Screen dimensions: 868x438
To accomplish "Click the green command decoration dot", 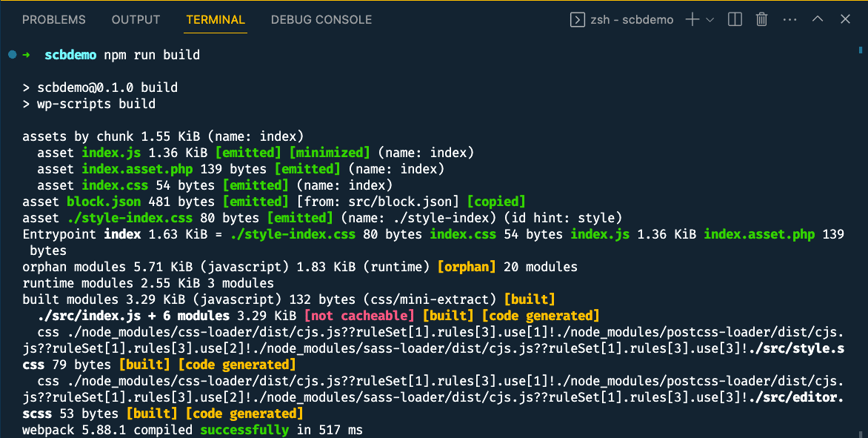I will (x=11, y=54).
